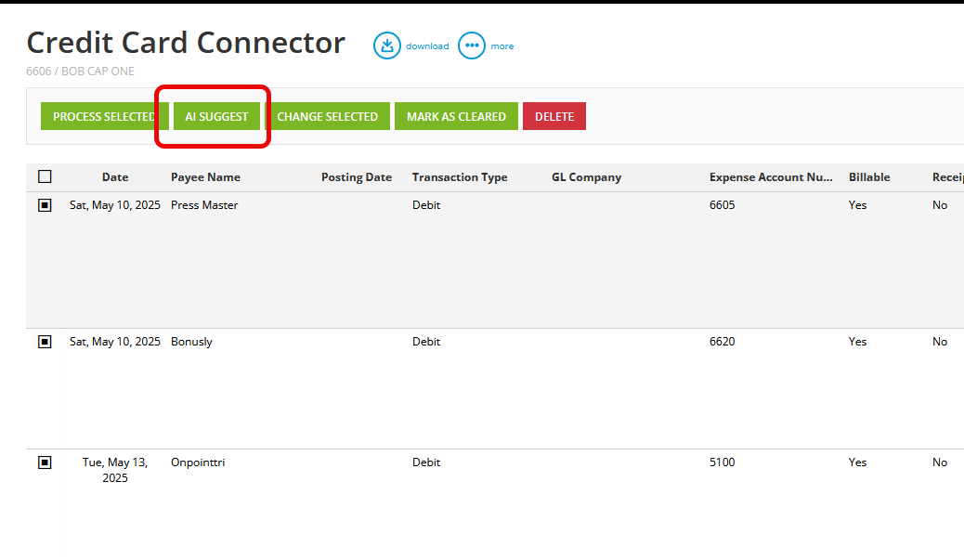The image size is (964, 560).
Task: Click the DELETE button
Action: pyautogui.click(x=554, y=116)
